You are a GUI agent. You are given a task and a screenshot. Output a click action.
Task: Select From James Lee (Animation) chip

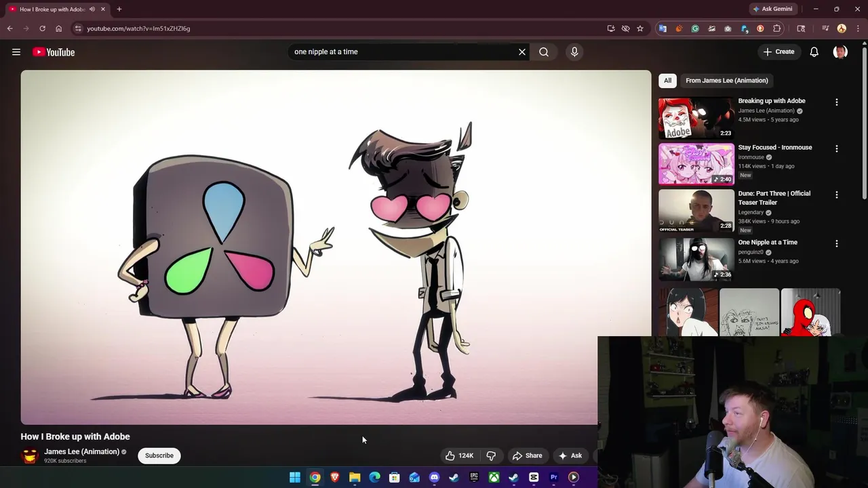[727, 81]
